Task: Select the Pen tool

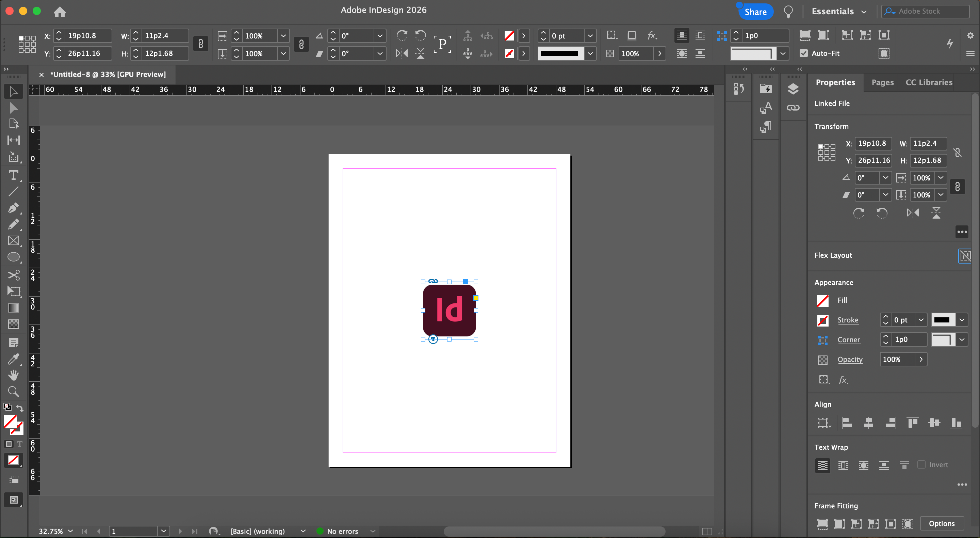Action: coord(13,208)
